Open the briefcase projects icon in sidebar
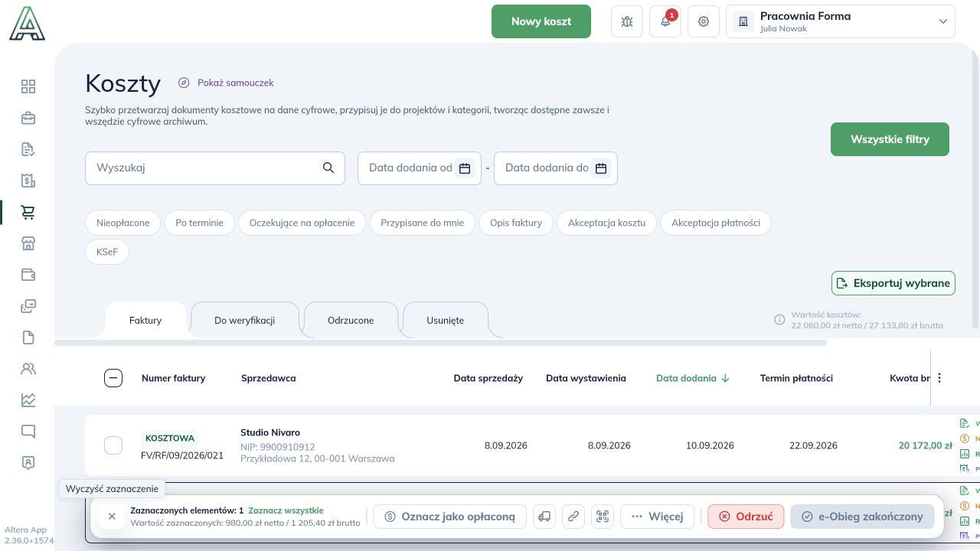This screenshot has width=980, height=551. pyautogui.click(x=28, y=118)
